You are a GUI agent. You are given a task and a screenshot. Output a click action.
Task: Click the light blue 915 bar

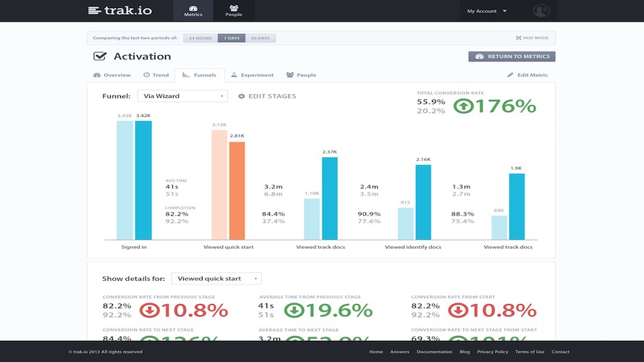click(x=406, y=224)
